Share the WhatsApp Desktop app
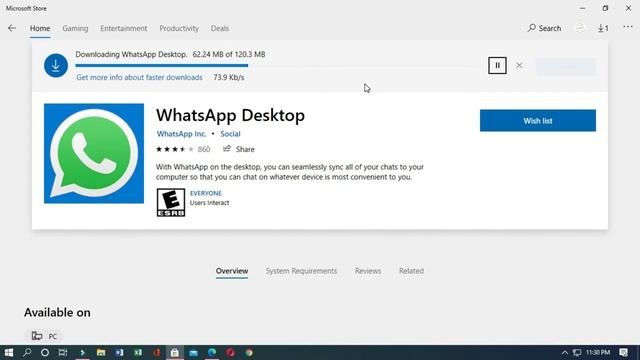 click(239, 149)
